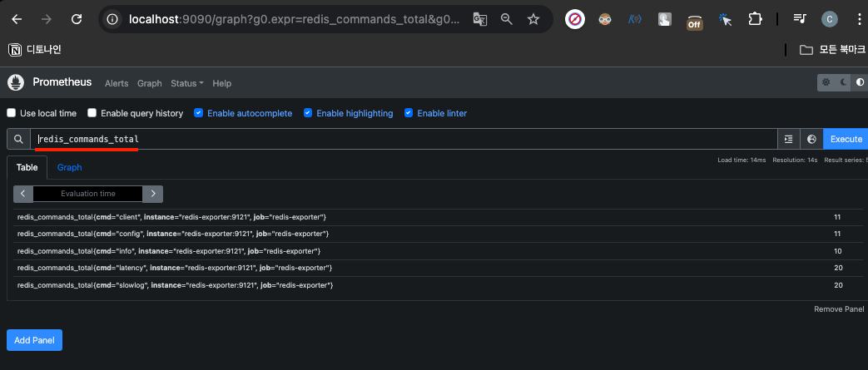Disable Enable linter checkbox
Viewport: 868px width, 370px height.
tap(409, 113)
